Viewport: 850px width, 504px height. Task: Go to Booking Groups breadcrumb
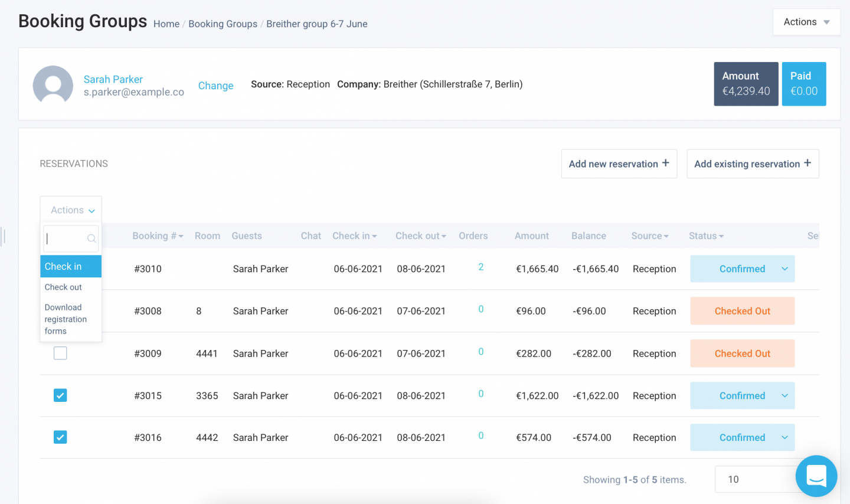coord(223,24)
